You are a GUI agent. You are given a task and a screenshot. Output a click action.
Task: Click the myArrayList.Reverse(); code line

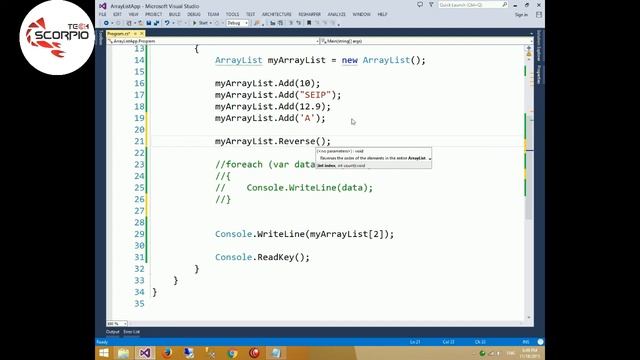(273, 141)
